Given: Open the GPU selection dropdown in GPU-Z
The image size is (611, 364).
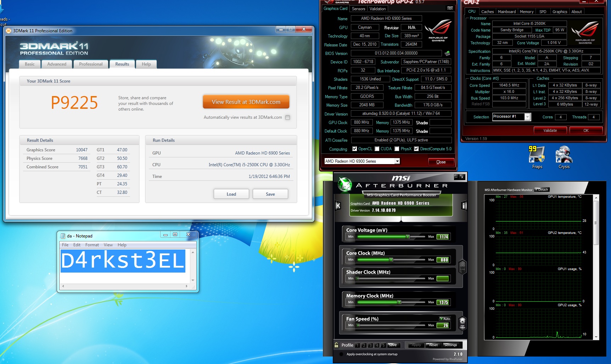Looking at the screenshot, I should [x=397, y=161].
